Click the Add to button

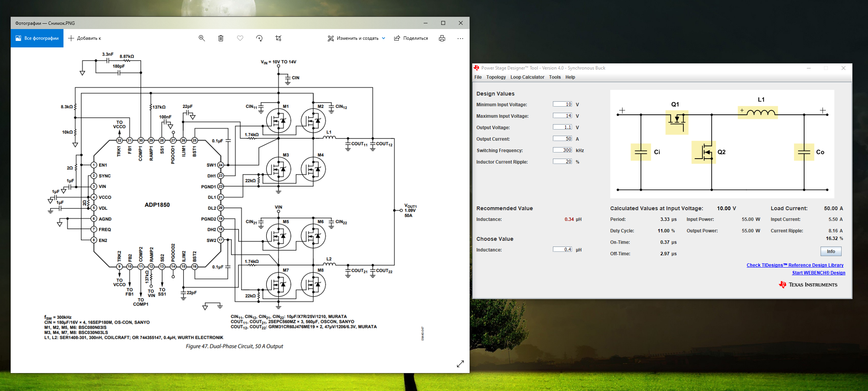[x=85, y=38]
